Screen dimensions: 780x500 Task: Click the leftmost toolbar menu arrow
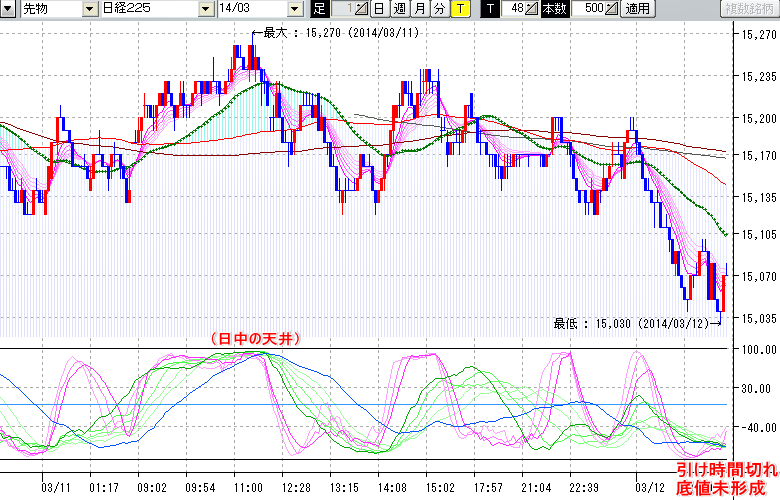[x=9, y=9]
